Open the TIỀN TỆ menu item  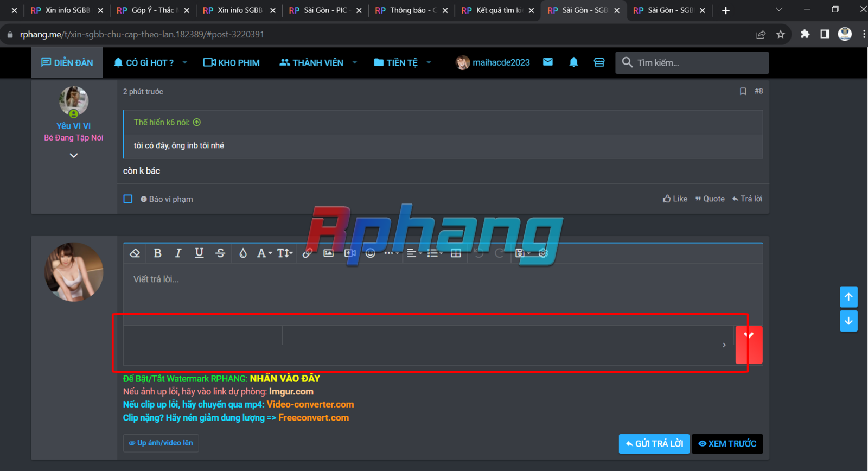395,62
